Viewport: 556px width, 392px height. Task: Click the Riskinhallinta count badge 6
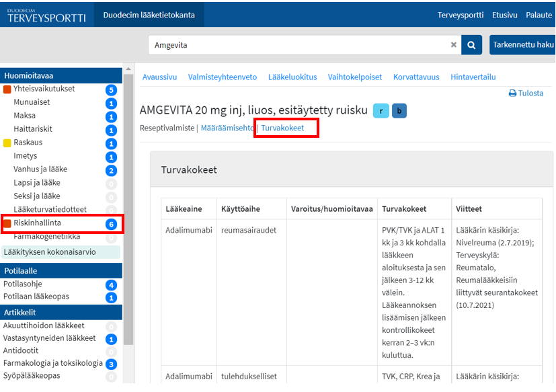(112, 224)
